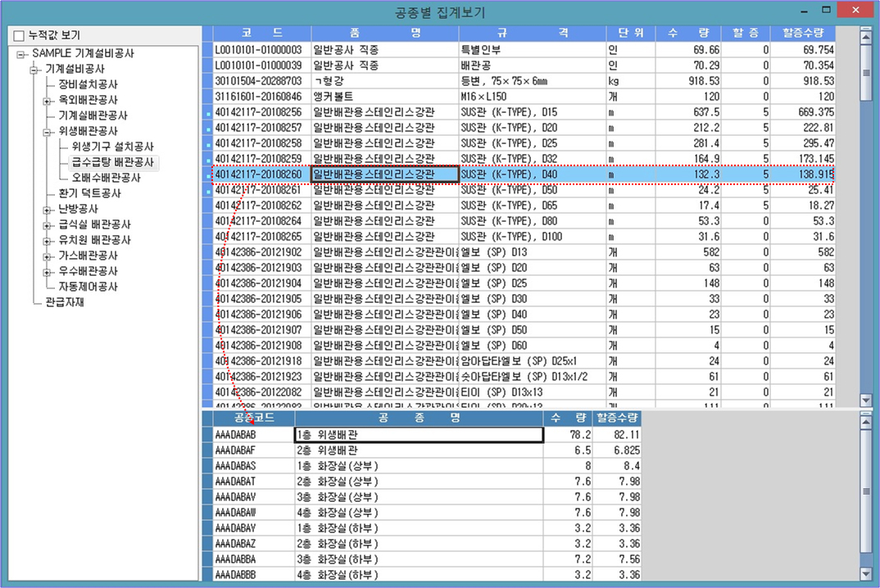
Task: Click the 앵커볼트 item name cell
Action: coord(384,97)
